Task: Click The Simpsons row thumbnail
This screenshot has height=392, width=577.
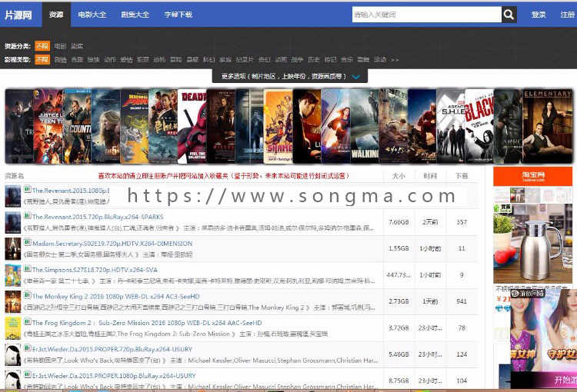Action: 13,275
